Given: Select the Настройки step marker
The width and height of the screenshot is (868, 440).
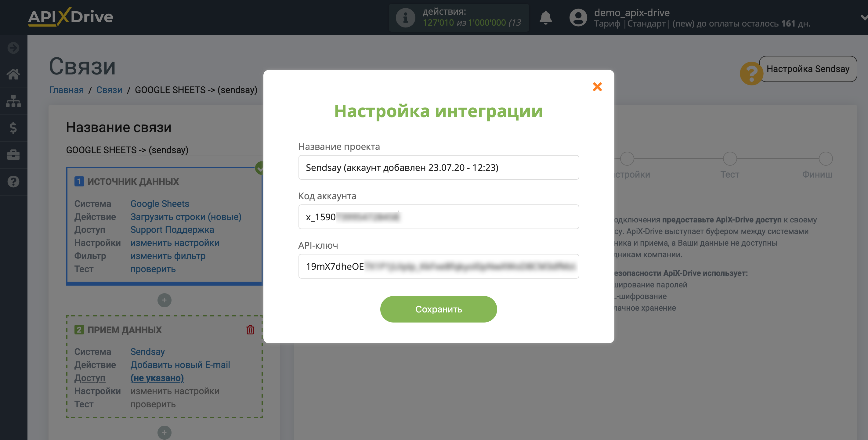Looking at the screenshot, I should click(627, 159).
